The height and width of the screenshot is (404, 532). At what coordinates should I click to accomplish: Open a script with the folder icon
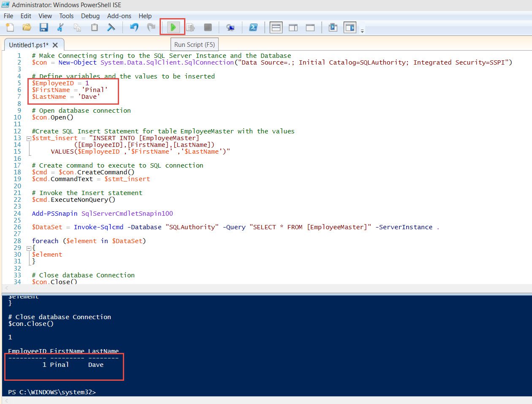tap(27, 27)
